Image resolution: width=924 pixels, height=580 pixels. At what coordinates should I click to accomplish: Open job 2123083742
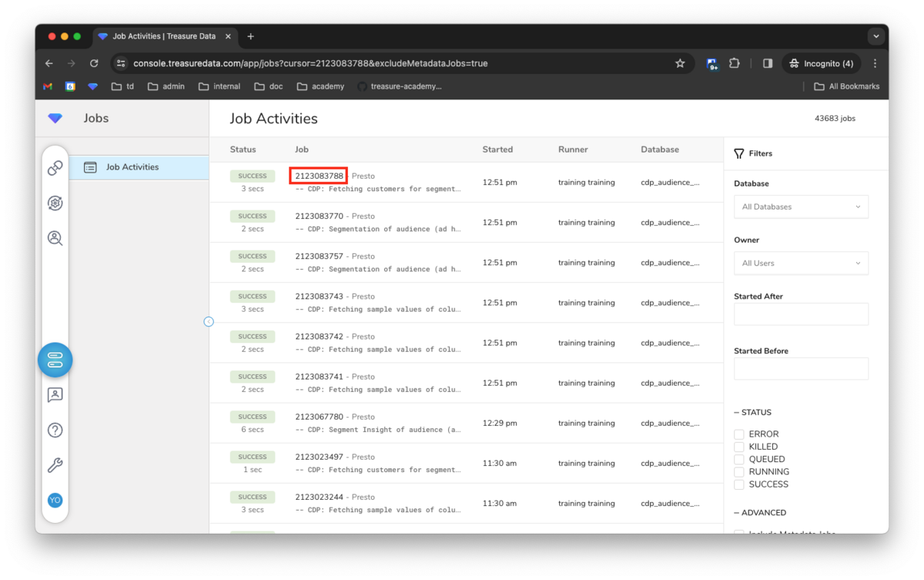coord(319,337)
